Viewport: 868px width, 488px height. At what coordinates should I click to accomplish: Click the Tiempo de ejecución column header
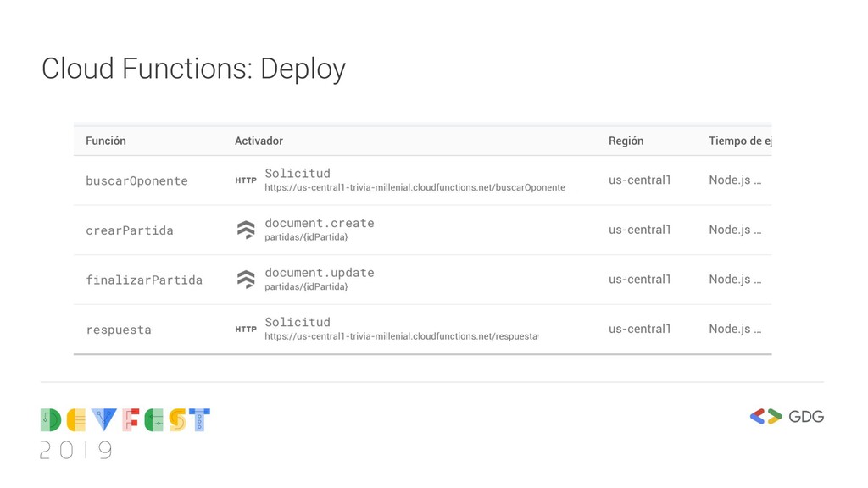[739, 141]
